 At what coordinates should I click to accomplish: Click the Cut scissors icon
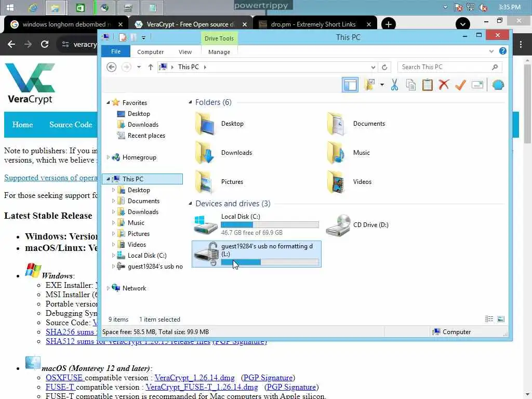point(394,85)
